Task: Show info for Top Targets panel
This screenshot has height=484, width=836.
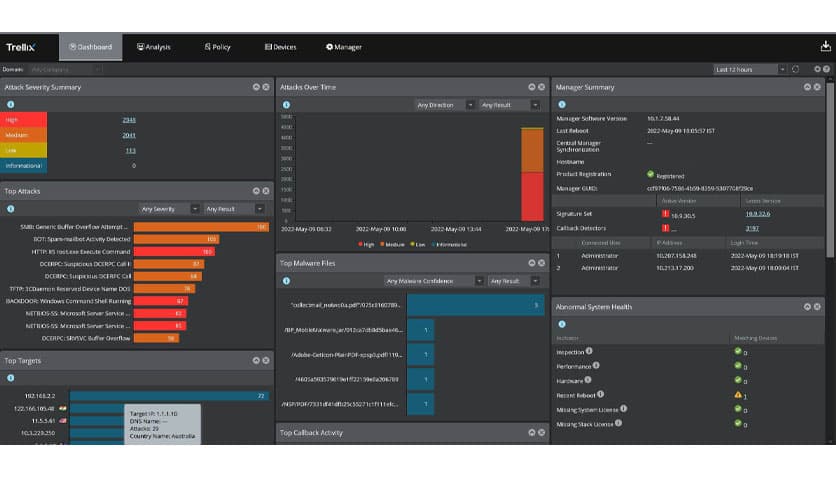Action: point(11,378)
